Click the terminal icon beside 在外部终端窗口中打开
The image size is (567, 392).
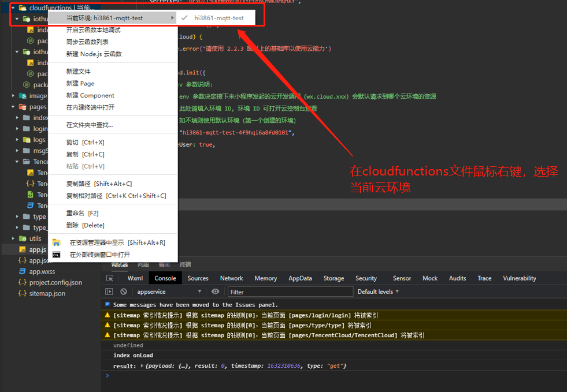[57, 255]
